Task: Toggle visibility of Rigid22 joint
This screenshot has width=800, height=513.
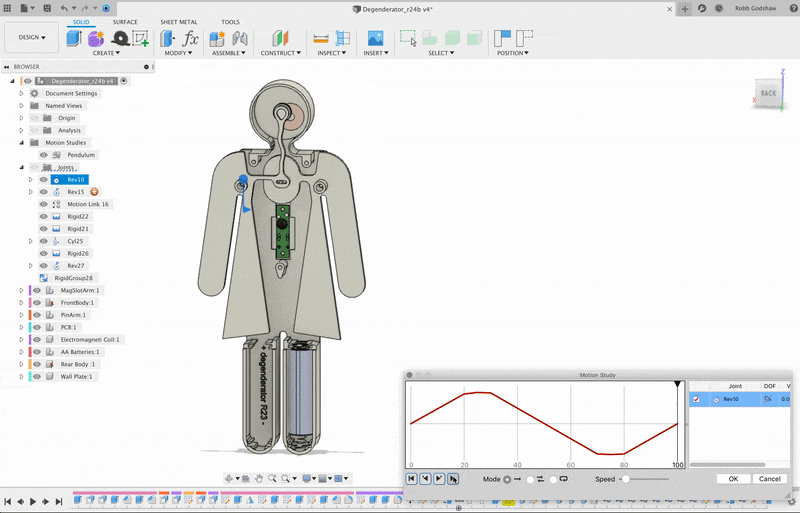Action: 43,216
